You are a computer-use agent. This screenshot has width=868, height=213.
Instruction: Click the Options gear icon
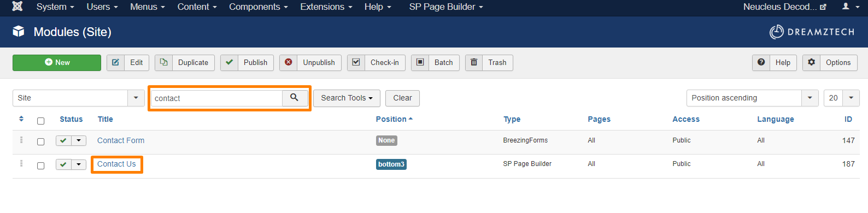pos(812,63)
